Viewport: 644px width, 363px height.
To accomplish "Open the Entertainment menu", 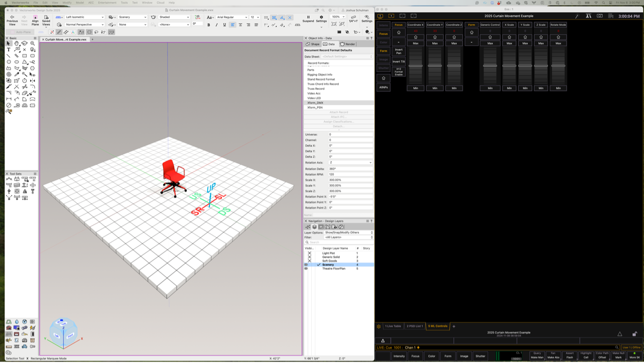I will click(107, 2).
